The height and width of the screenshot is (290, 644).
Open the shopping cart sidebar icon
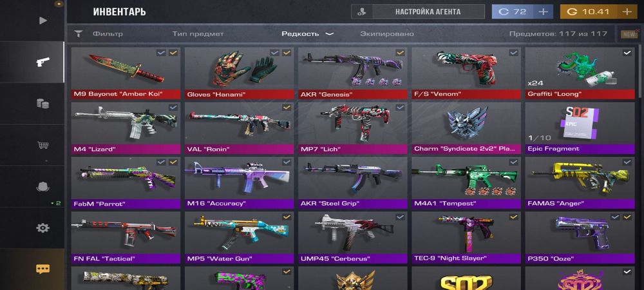43,145
